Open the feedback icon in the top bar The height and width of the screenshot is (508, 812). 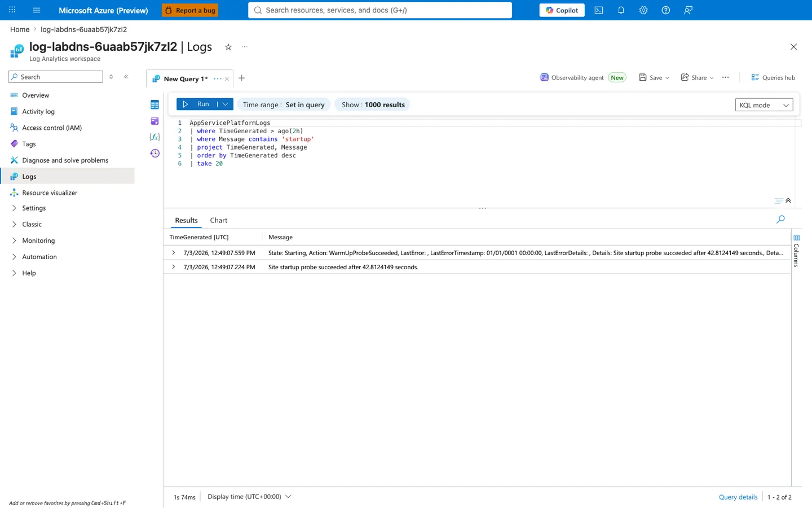pyautogui.click(x=688, y=10)
